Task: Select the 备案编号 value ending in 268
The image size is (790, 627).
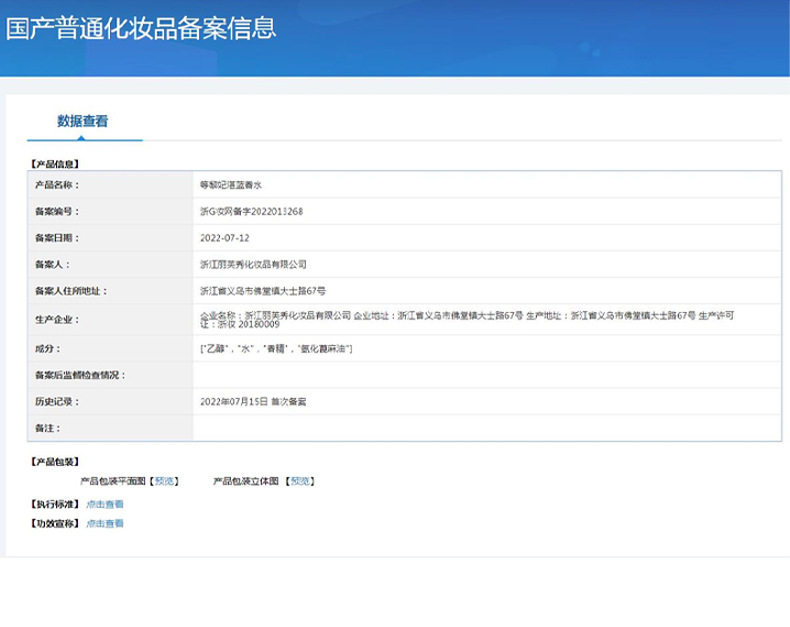Action: pos(251,211)
